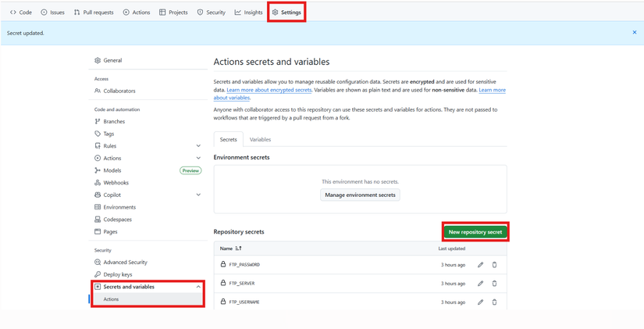This screenshot has height=329, width=644.
Task: Delete the FTP_SERVER secret trash icon
Action: (494, 284)
